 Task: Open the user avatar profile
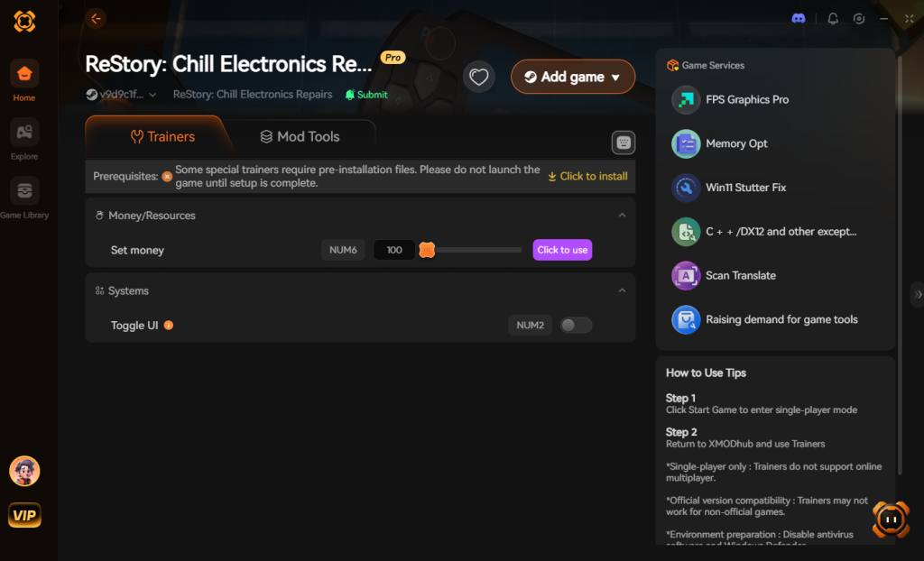pos(24,471)
